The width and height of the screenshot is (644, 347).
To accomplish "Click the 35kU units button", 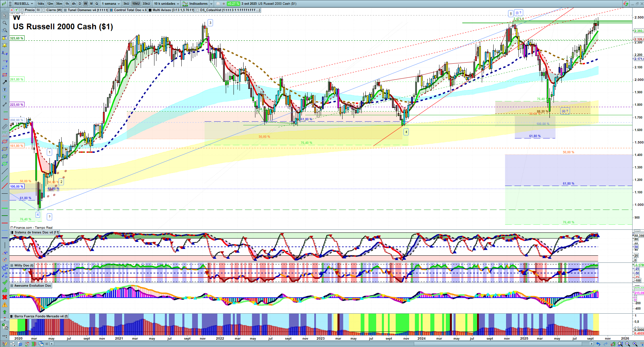I will point(146,4).
